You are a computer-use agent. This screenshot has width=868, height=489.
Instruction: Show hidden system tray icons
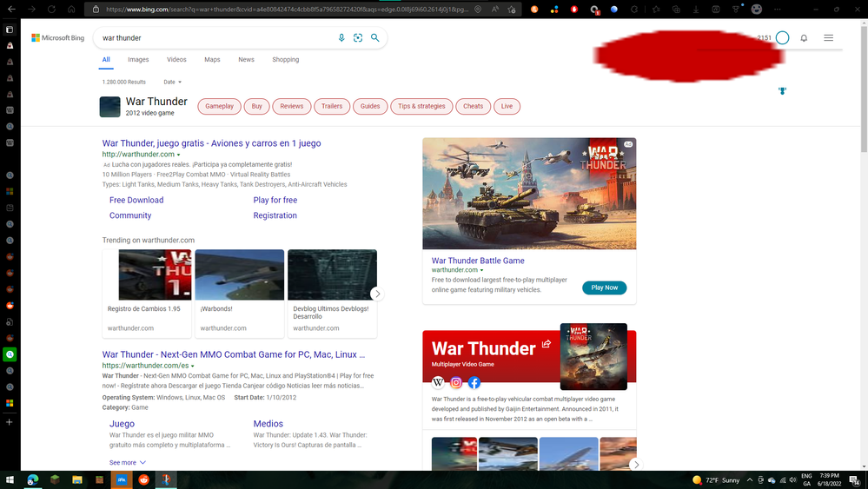(750, 479)
